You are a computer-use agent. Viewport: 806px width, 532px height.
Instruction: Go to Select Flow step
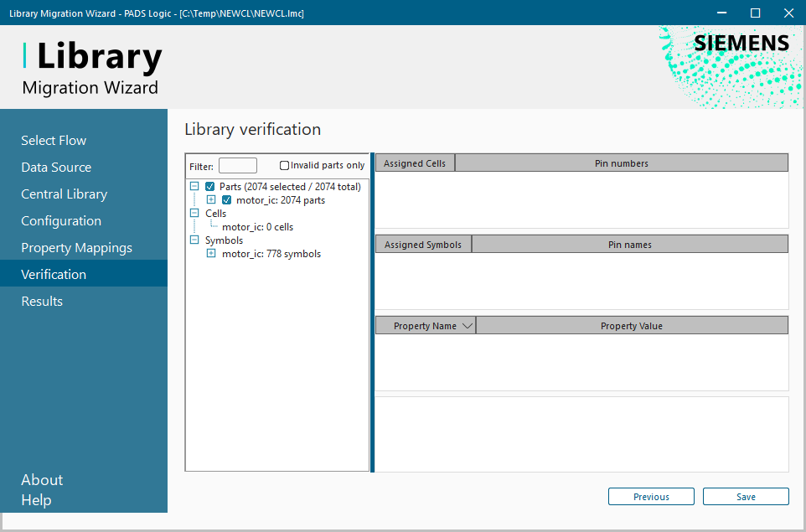(54, 140)
